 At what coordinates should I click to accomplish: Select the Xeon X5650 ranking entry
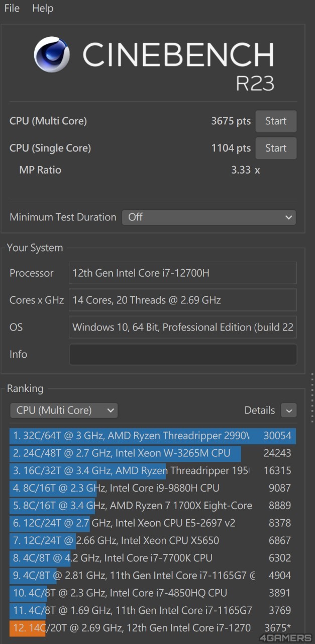(153, 541)
